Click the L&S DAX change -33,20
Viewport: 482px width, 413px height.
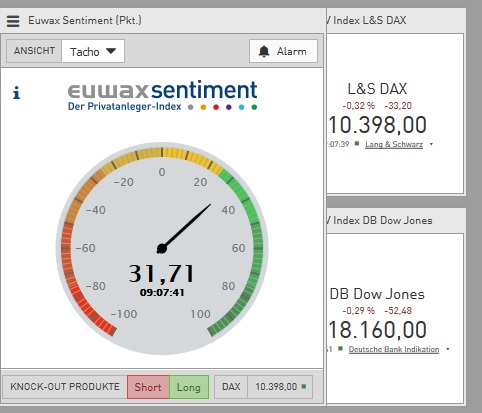point(398,106)
